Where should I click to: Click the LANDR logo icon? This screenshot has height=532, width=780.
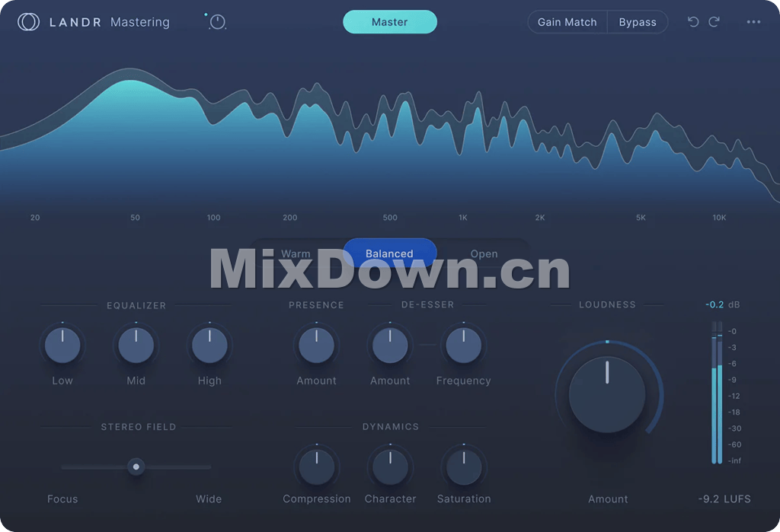pyautogui.click(x=28, y=22)
